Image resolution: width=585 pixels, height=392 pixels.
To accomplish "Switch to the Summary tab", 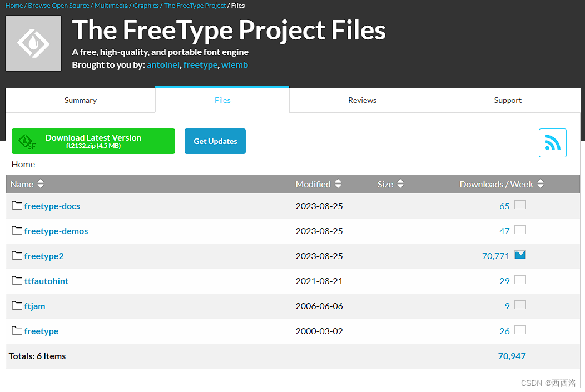I will click(80, 100).
